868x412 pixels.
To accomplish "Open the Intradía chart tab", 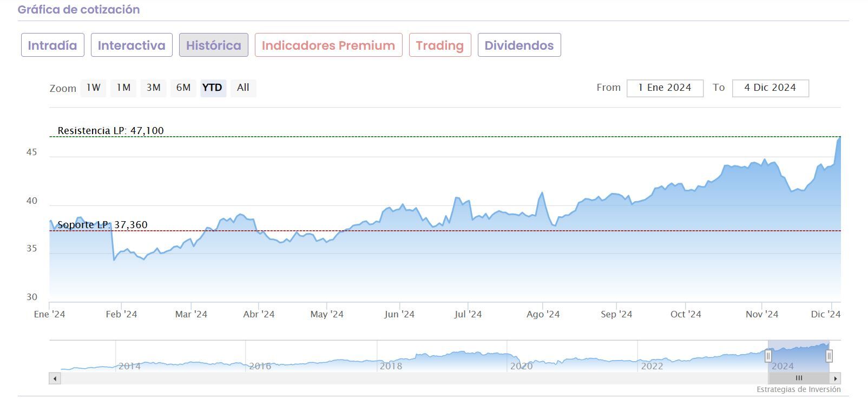I will pos(52,45).
